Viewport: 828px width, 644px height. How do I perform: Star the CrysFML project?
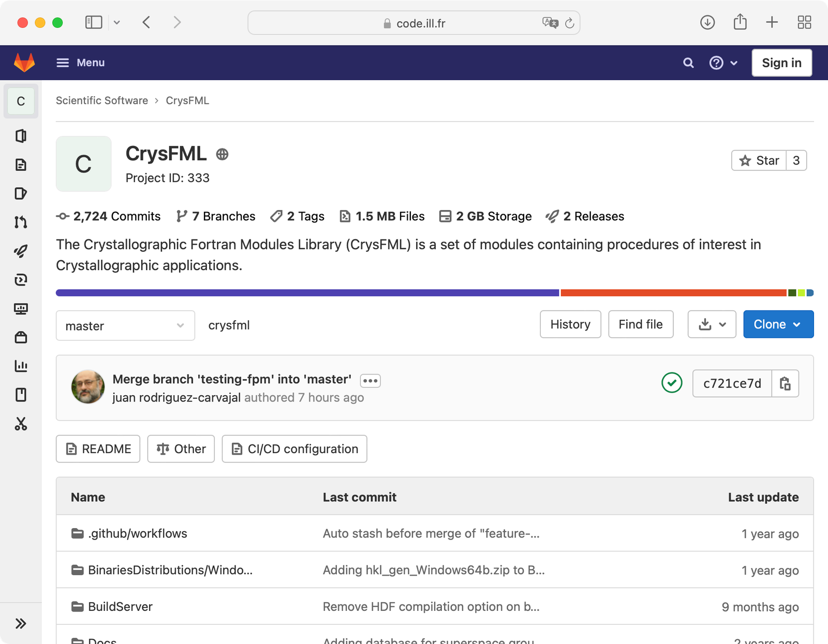[x=759, y=160]
